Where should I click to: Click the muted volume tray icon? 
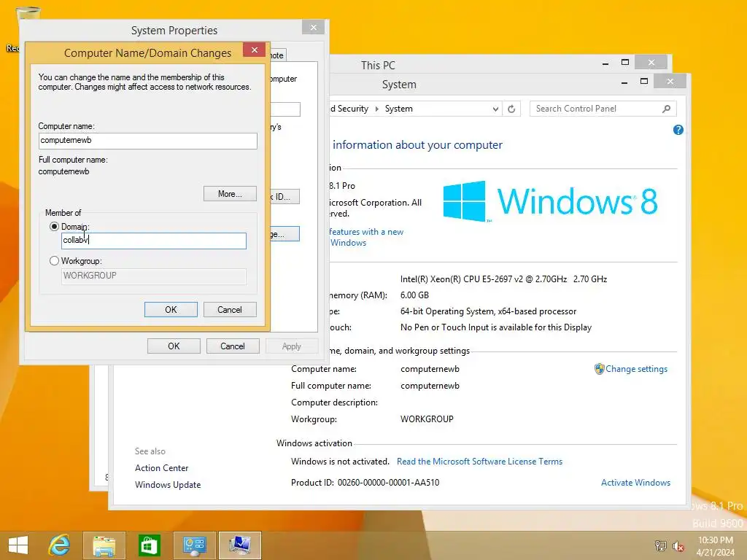pyautogui.click(x=678, y=545)
